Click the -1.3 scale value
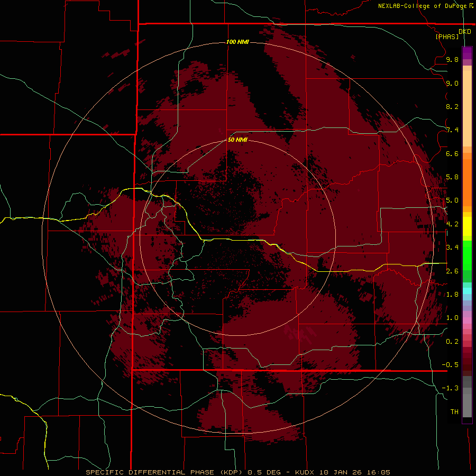 click(x=450, y=388)
